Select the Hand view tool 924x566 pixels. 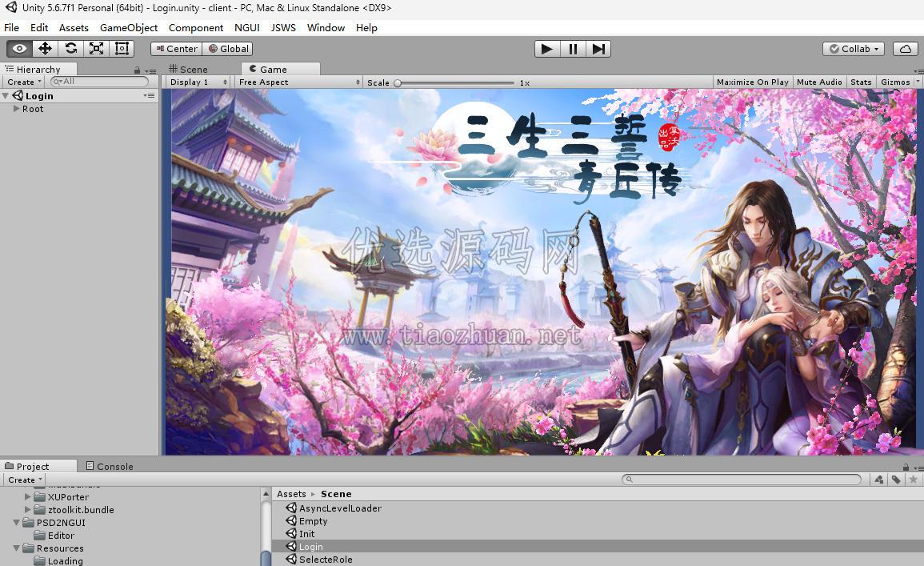pyautogui.click(x=19, y=48)
